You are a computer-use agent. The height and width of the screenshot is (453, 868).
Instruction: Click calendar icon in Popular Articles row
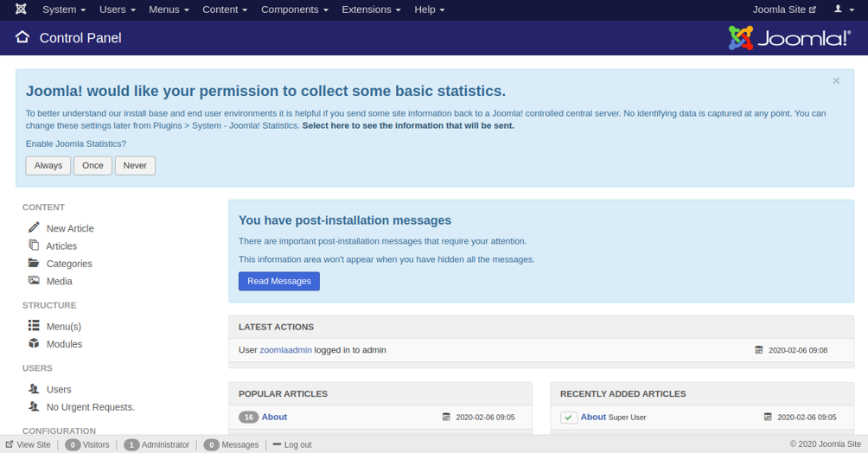[446, 417]
